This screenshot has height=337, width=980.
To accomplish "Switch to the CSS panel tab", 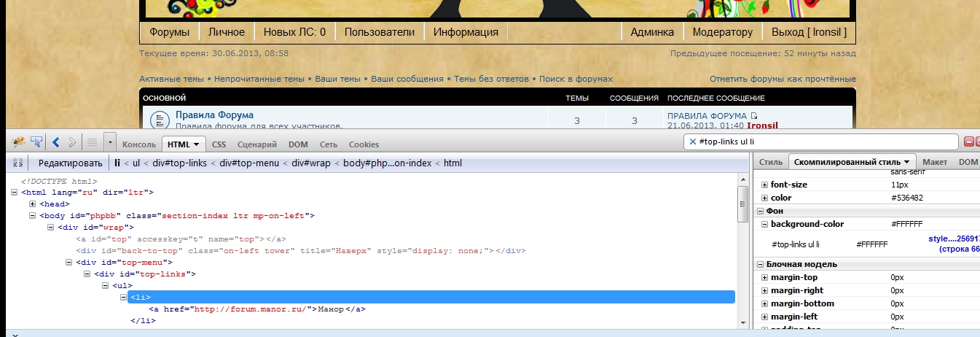I will coord(219,144).
